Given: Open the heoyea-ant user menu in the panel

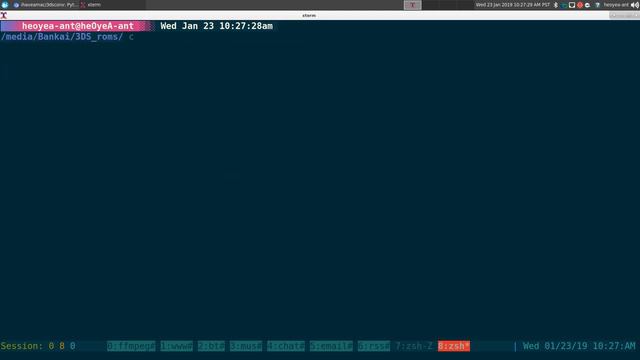Looking at the screenshot, I should (x=616, y=5).
